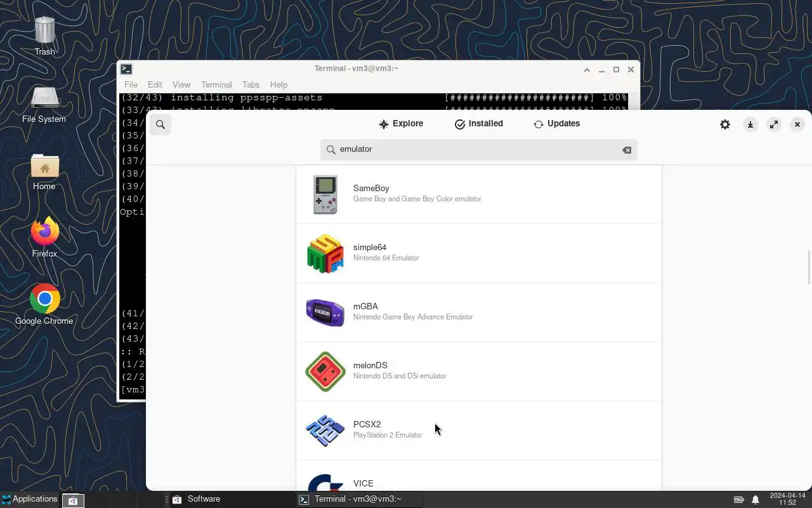Click the PCSX2 app icon
The image size is (812, 508).
325,431
